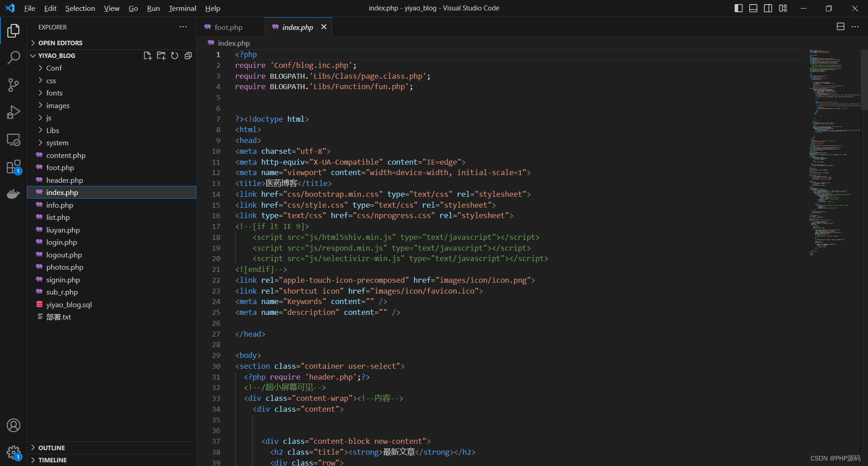Screen dimensions: 868x466
Task: Open signin.php in file tree
Action: (112, 280)
